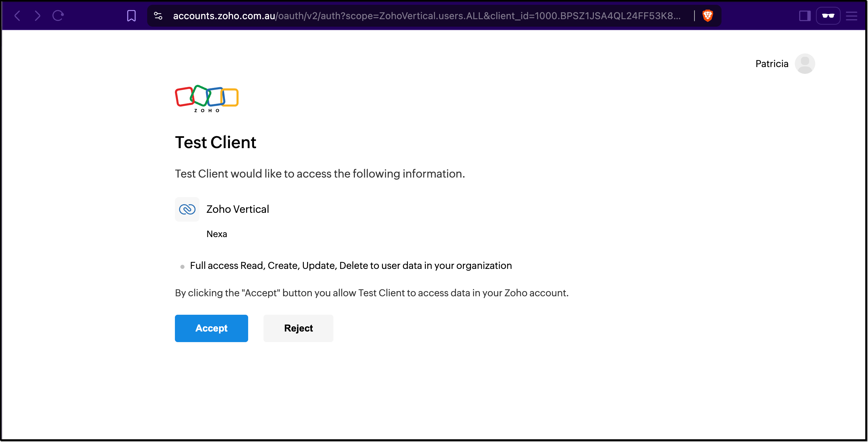Click the Patricia username text
This screenshot has height=442, width=868.
click(x=772, y=64)
